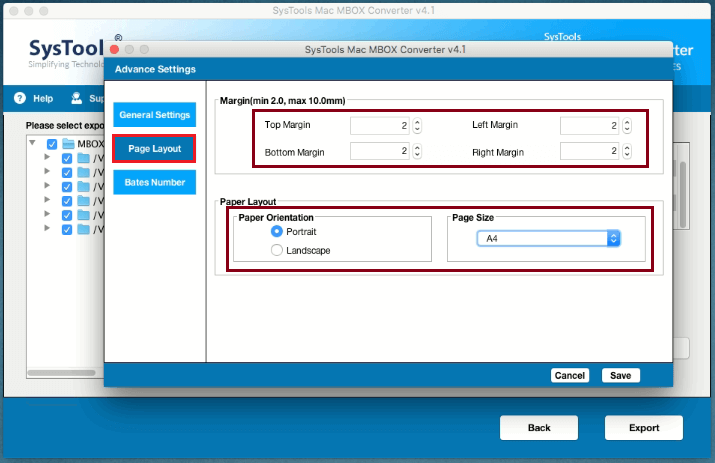Toggle the third subfolder checkbox under MBOX
The width and height of the screenshot is (715, 463).
67,187
